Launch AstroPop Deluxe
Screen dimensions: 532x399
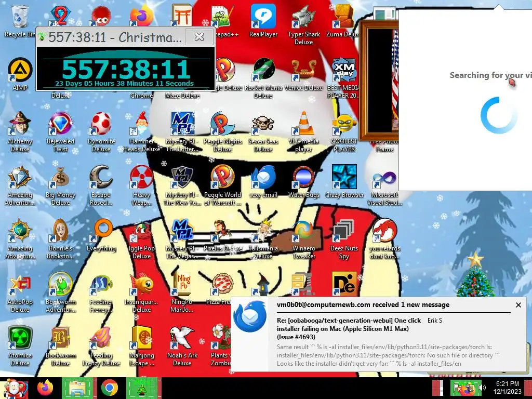20,292
